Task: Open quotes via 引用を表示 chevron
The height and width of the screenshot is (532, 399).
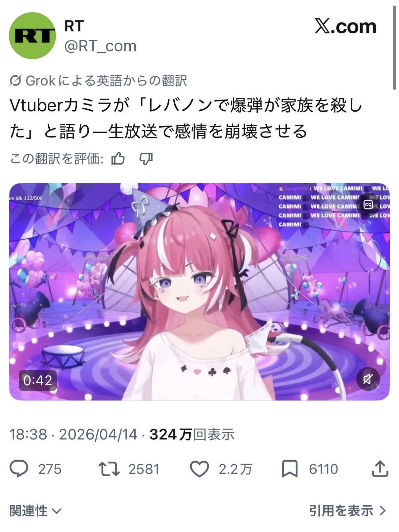Action: [x=348, y=511]
